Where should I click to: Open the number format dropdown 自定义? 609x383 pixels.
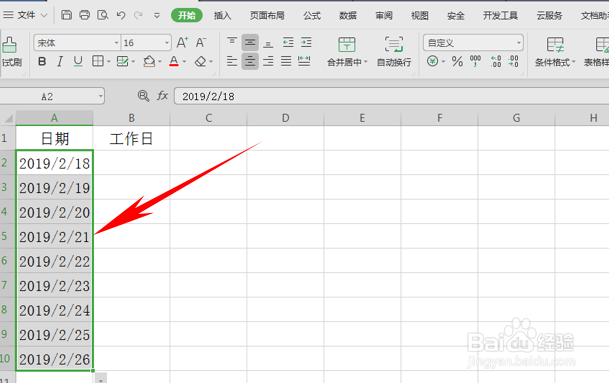tap(473, 43)
